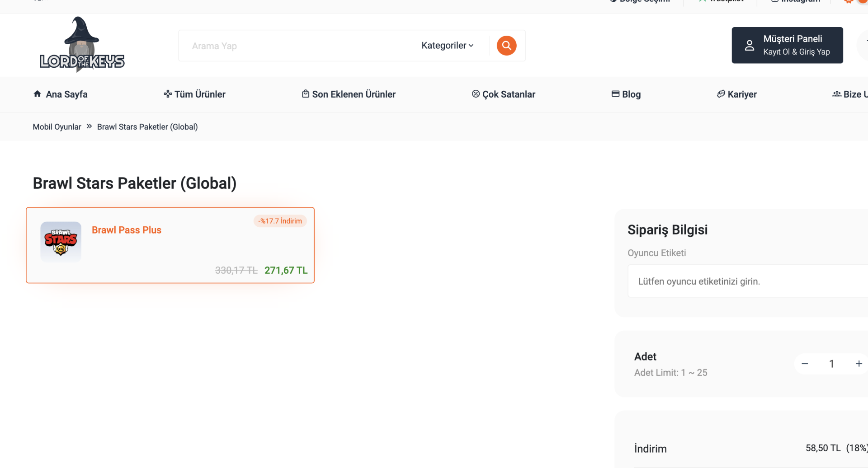
Task: Click the orange search magnifier button
Action: (x=506, y=46)
